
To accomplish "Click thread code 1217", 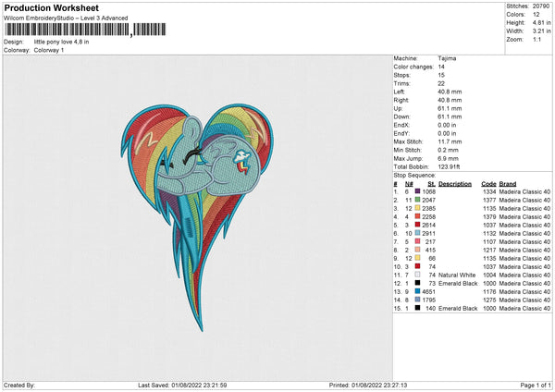I will click(x=489, y=250).
